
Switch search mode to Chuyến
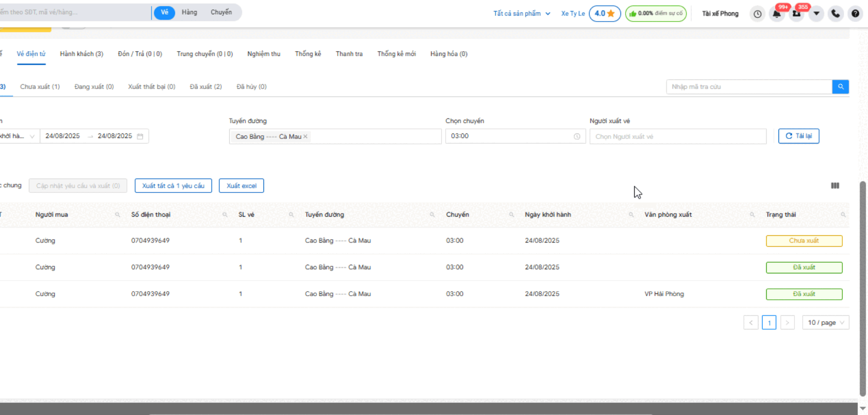tap(221, 12)
